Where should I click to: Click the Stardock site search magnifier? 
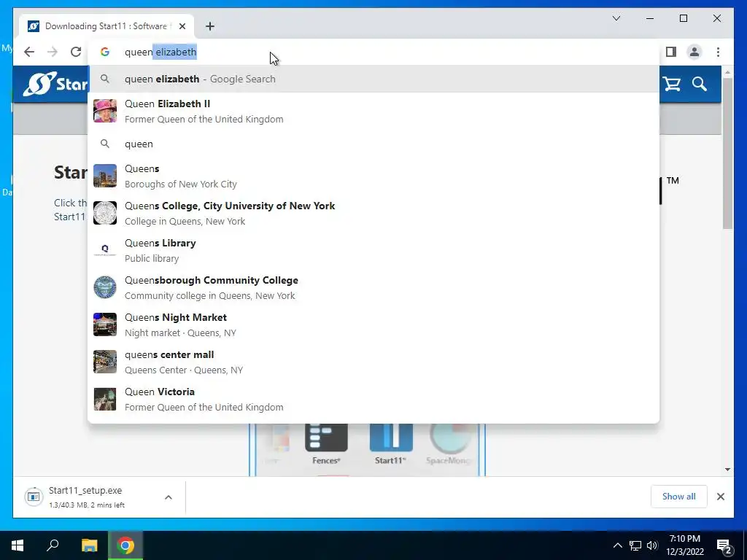(x=700, y=85)
